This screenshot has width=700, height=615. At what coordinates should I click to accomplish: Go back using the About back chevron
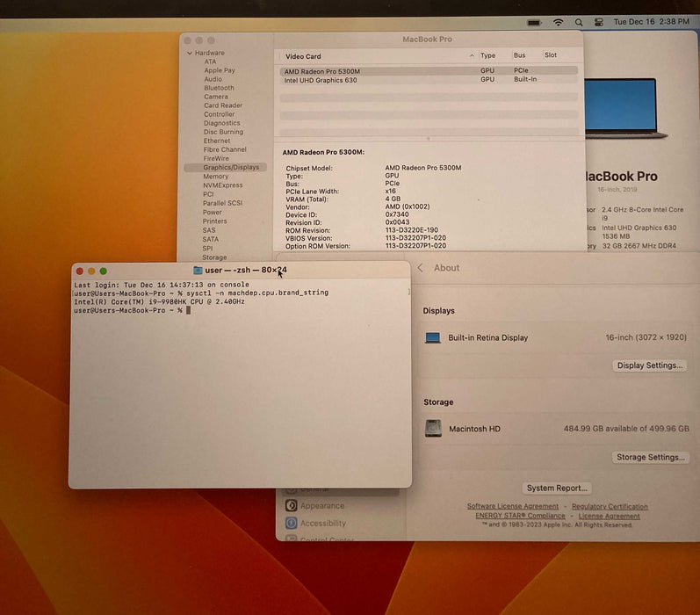[x=420, y=268]
